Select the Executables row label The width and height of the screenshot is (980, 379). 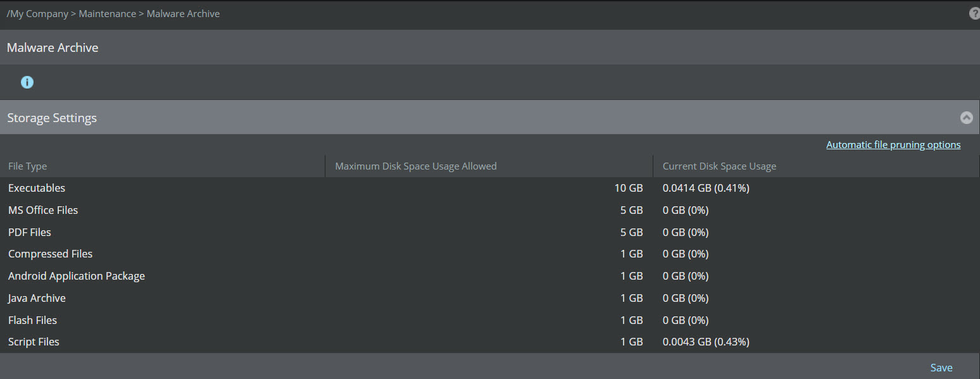[x=37, y=188]
